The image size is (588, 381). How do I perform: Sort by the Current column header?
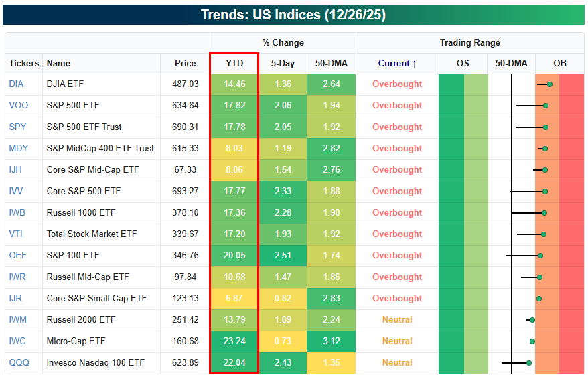(397, 64)
